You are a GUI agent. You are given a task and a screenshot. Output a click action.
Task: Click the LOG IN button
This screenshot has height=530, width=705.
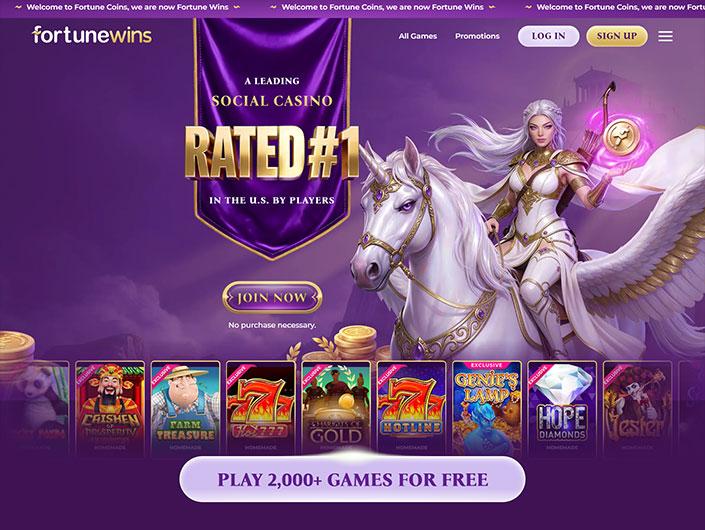pyautogui.click(x=549, y=36)
